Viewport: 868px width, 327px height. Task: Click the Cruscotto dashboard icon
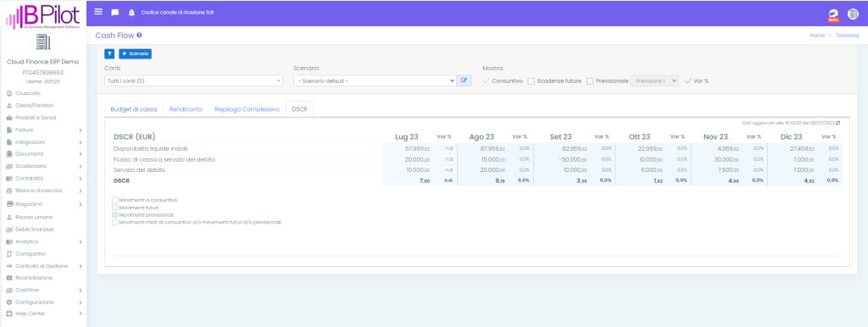8,93
